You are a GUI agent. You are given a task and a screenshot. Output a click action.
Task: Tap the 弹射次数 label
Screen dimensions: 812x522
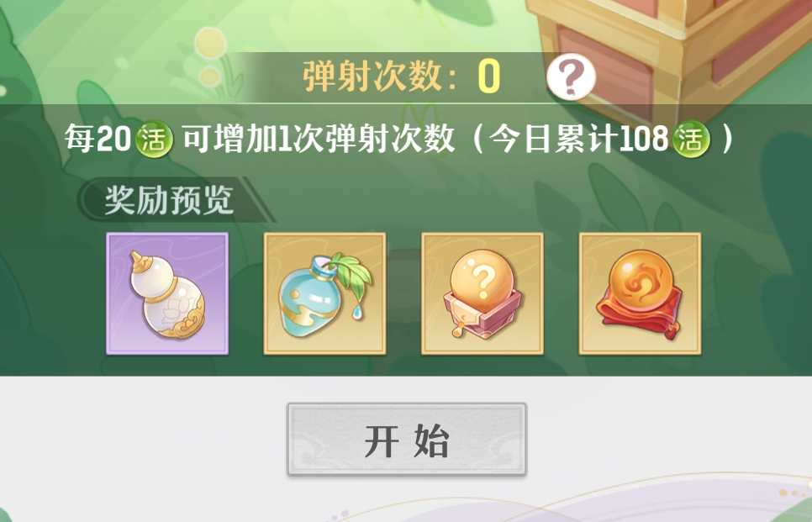coord(380,76)
